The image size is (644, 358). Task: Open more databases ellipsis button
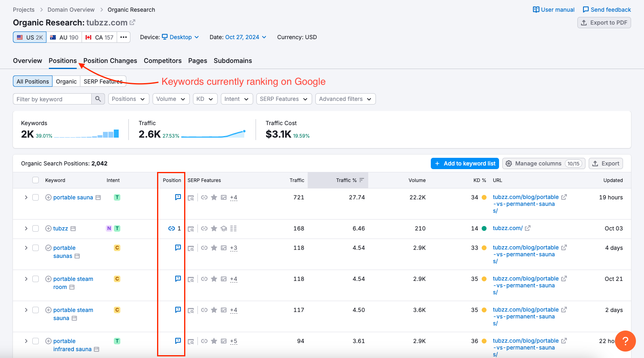[x=124, y=37]
